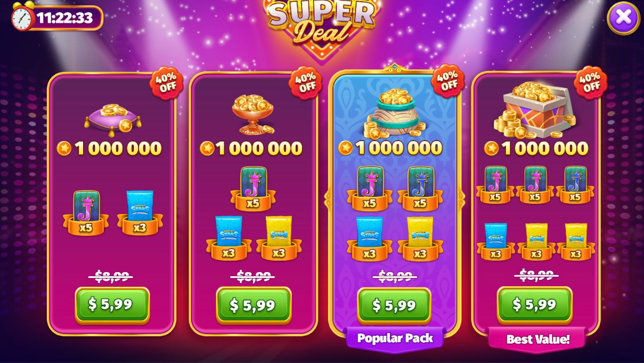Tap the coin pot in Popular Pack
Screen dimensions: 644x363
(x=395, y=113)
